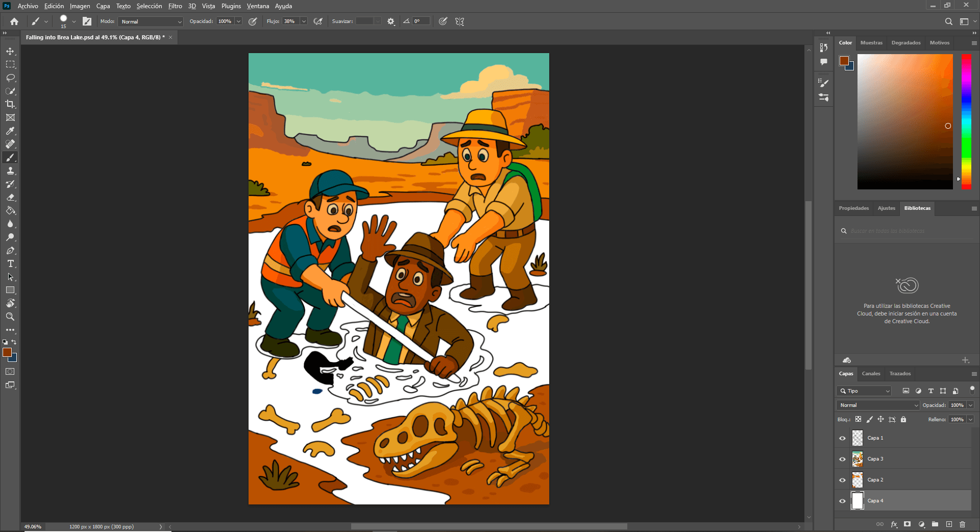This screenshot has height=532, width=980.
Task: Switch to the Muestras tab
Action: click(871, 43)
